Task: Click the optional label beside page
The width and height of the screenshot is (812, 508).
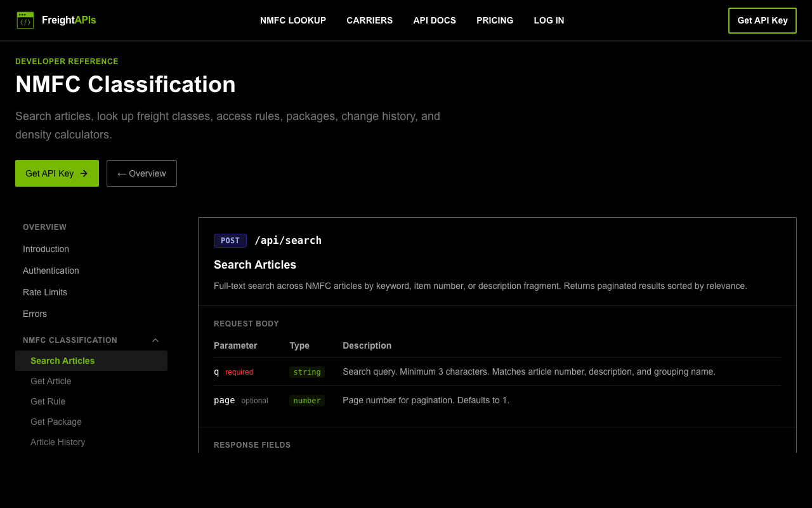Action: click(254, 401)
